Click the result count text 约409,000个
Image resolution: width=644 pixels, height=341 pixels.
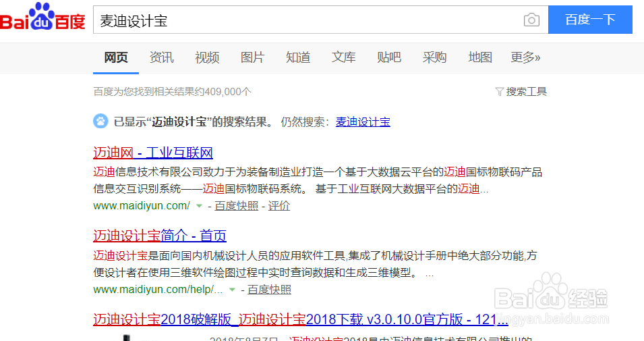tap(223, 91)
